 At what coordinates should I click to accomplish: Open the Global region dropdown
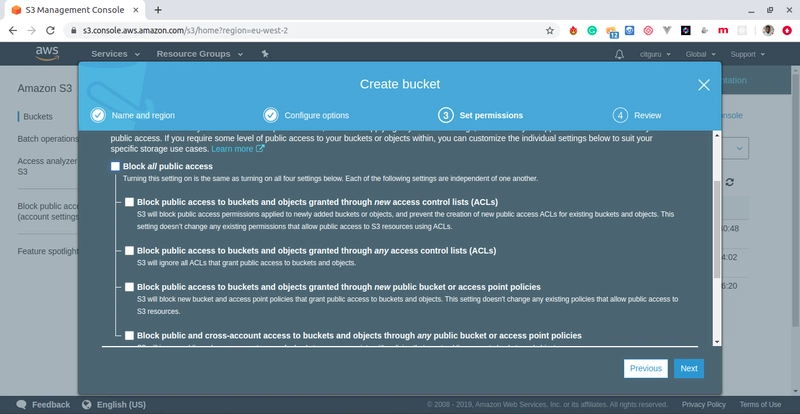pos(701,54)
